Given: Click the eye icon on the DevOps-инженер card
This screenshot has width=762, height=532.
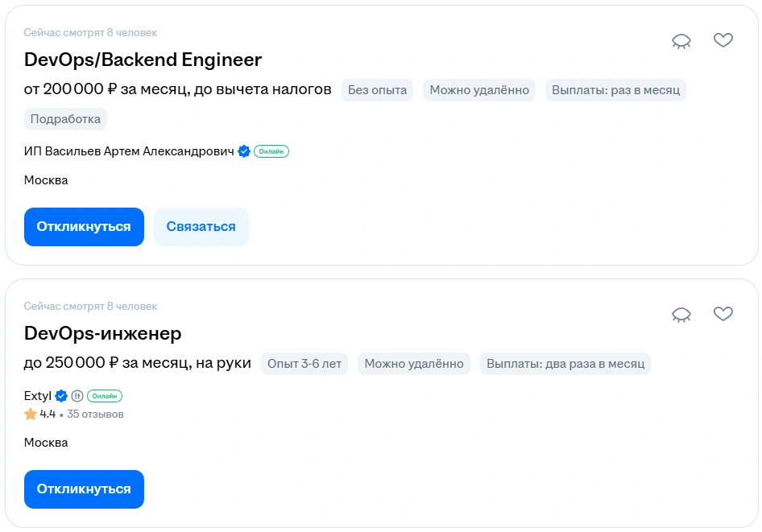Looking at the screenshot, I should click(681, 314).
